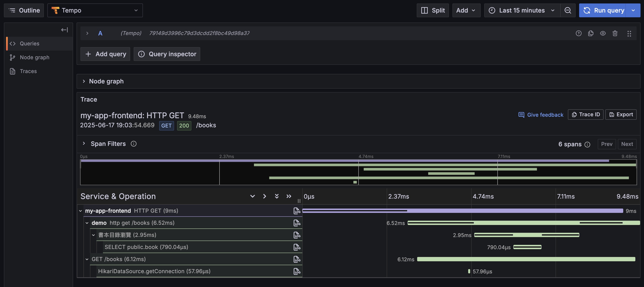Delete query A using the trash icon

point(615,33)
